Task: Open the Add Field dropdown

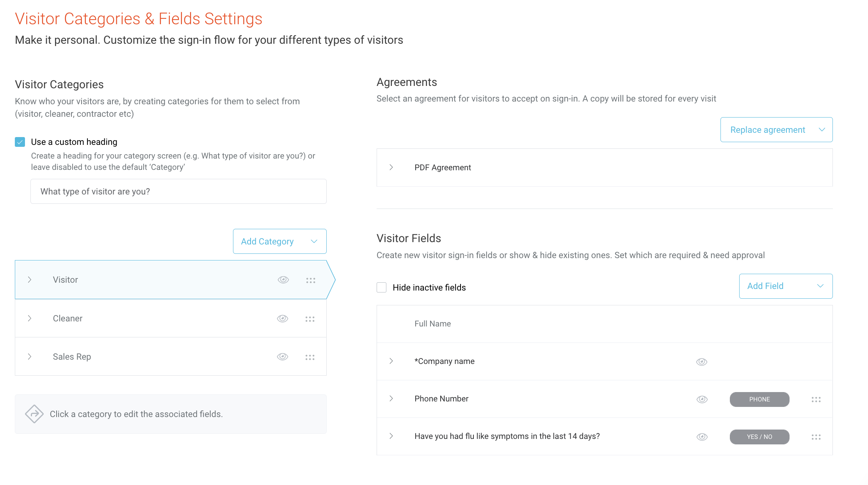Action: coord(786,286)
